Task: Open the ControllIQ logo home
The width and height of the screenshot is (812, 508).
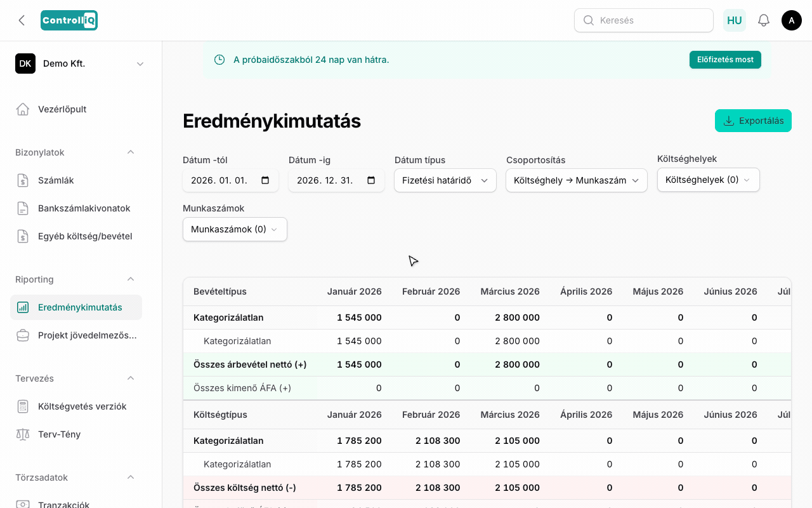Action: 69,20
